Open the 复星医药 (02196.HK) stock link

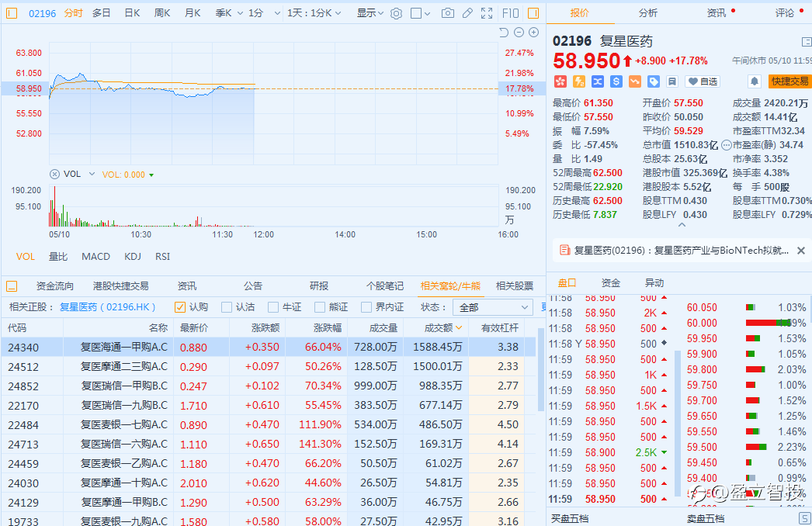tap(107, 307)
